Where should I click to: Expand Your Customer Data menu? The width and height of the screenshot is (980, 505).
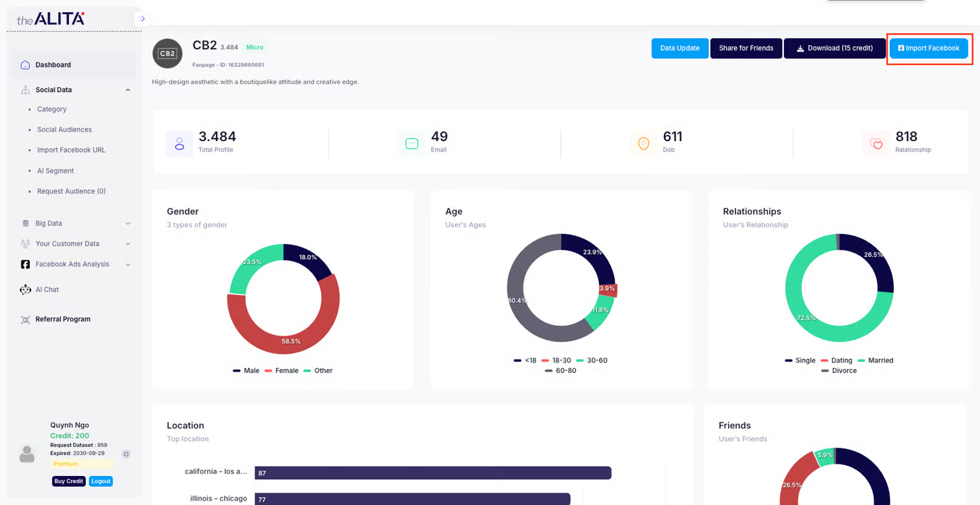128,244
